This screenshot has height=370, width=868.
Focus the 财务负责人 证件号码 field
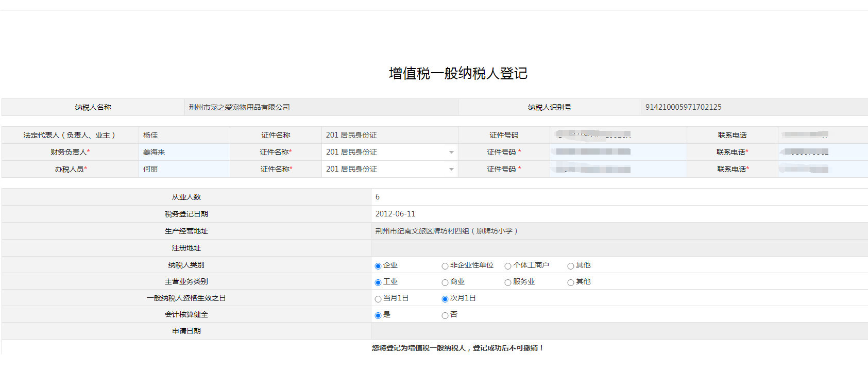618,152
